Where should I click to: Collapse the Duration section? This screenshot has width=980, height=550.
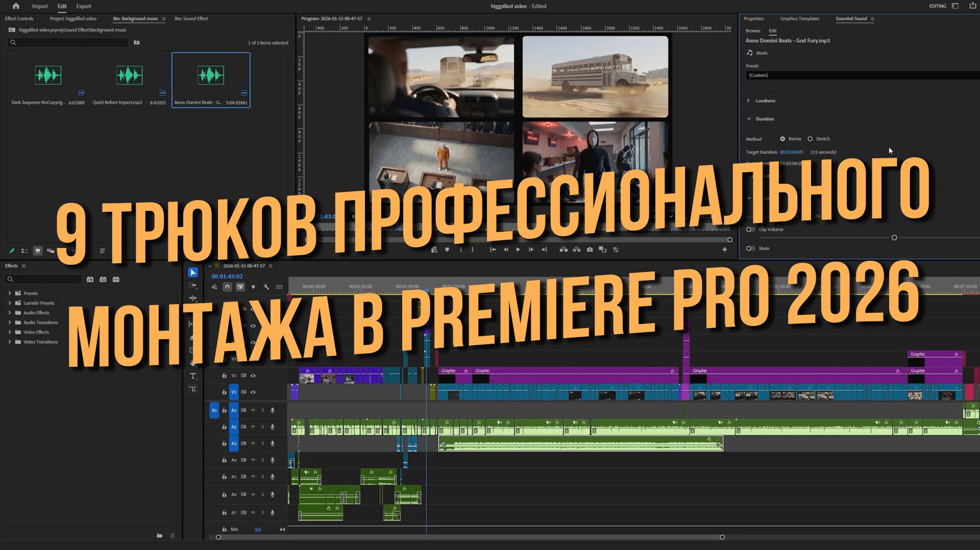[749, 119]
